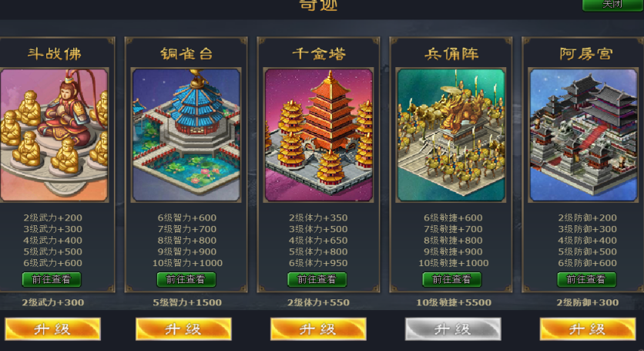The height and width of the screenshot is (351, 644).
Task: Go to 前往查看 for 阿房宫
Action: [586, 279]
